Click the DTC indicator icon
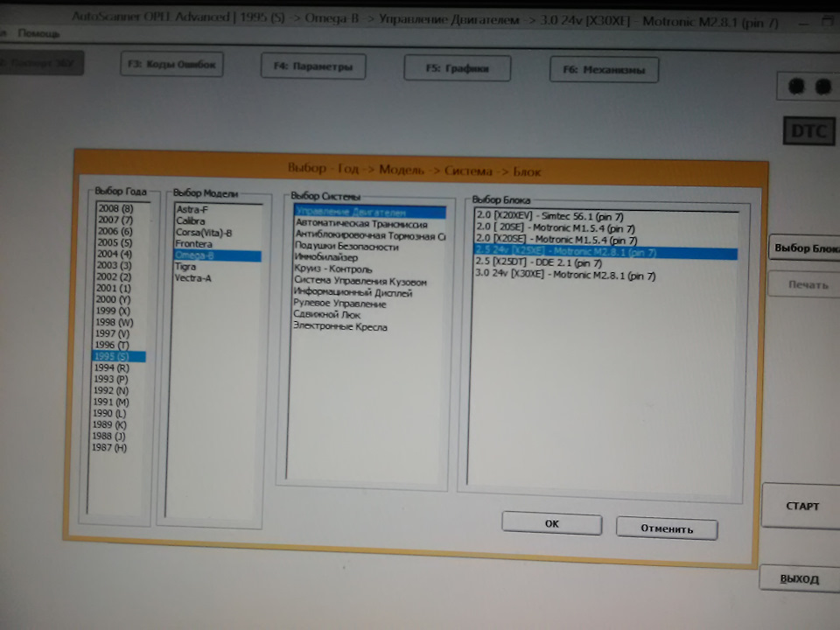Image resolution: width=840 pixels, height=630 pixels. (808, 130)
